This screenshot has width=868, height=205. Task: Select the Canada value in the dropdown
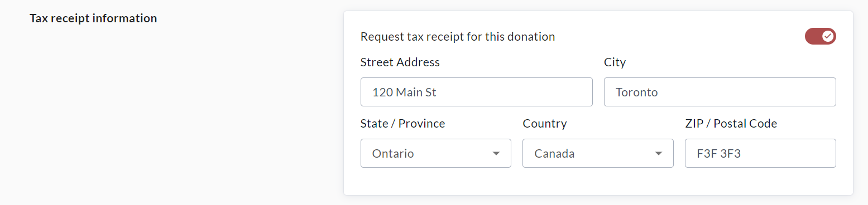[554, 154]
